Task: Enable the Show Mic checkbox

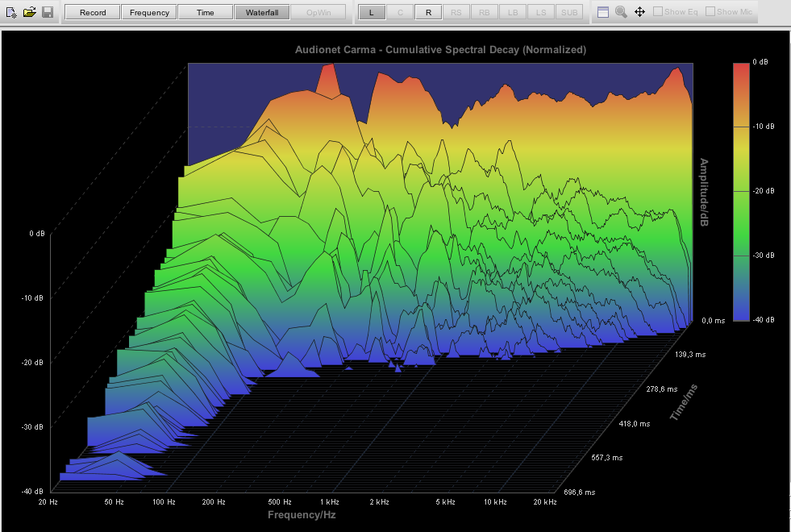Action: tap(710, 11)
